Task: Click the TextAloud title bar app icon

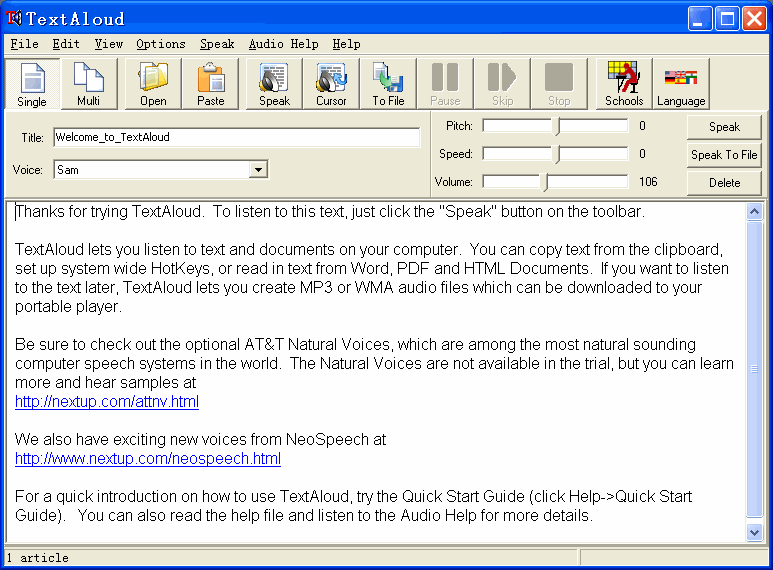Action: coord(14,18)
